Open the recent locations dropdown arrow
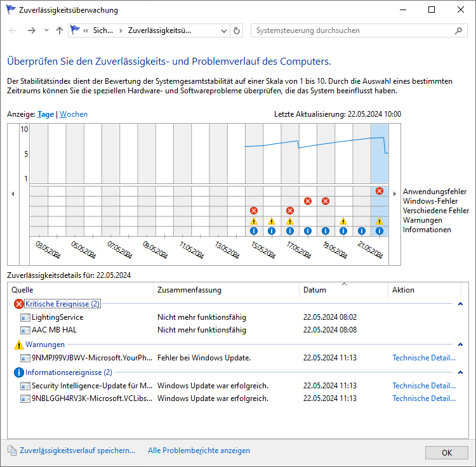This screenshot has width=476, height=467. (x=46, y=30)
